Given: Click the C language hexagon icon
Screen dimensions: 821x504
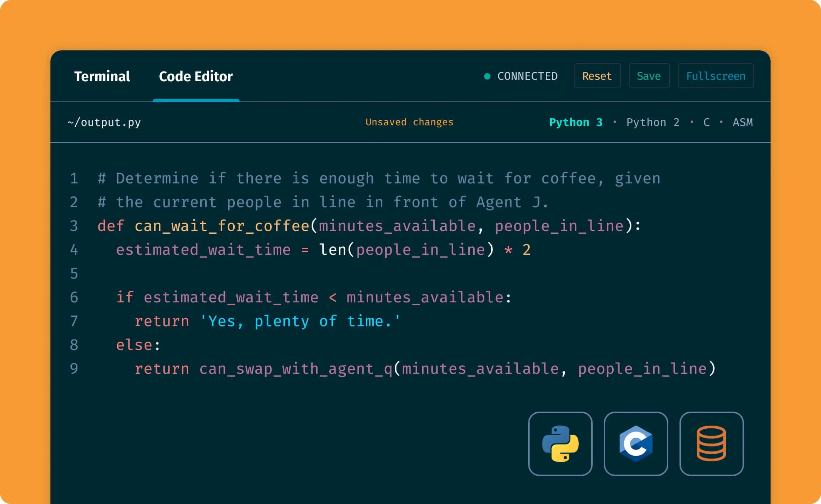Looking at the screenshot, I should click(x=636, y=443).
